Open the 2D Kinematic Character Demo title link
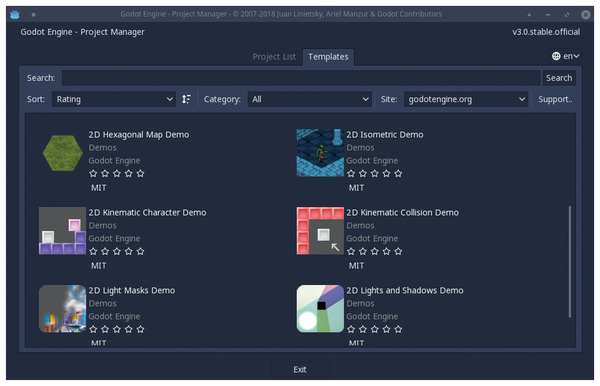 (x=147, y=213)
